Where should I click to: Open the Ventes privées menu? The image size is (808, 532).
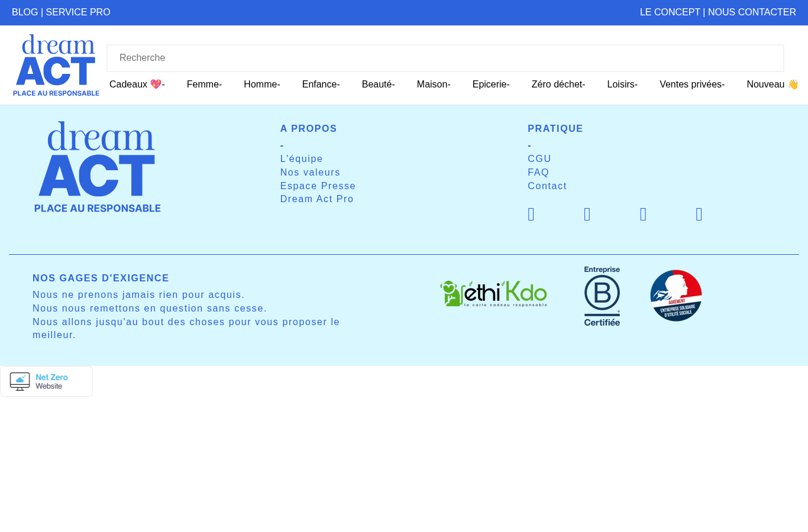click(x=692, y=85)
